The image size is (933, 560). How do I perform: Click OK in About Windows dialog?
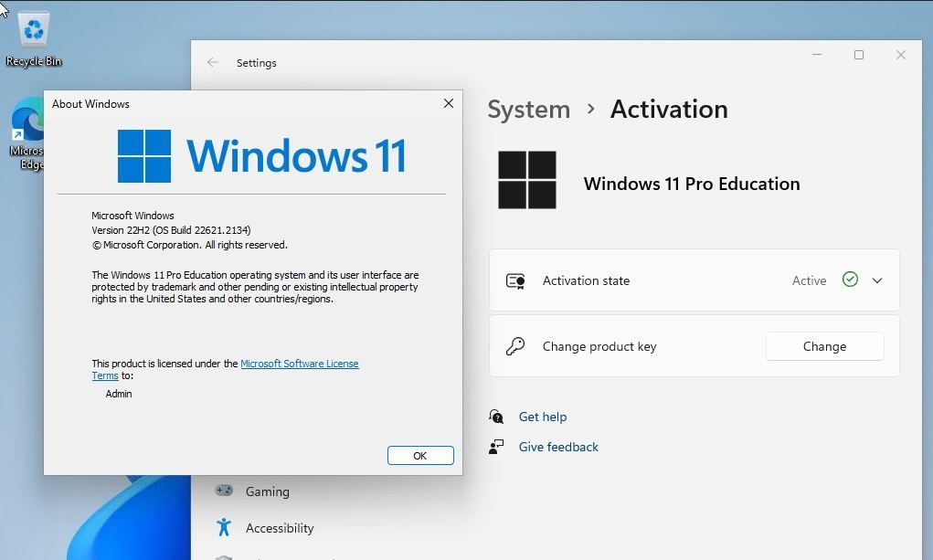point(420,455)
